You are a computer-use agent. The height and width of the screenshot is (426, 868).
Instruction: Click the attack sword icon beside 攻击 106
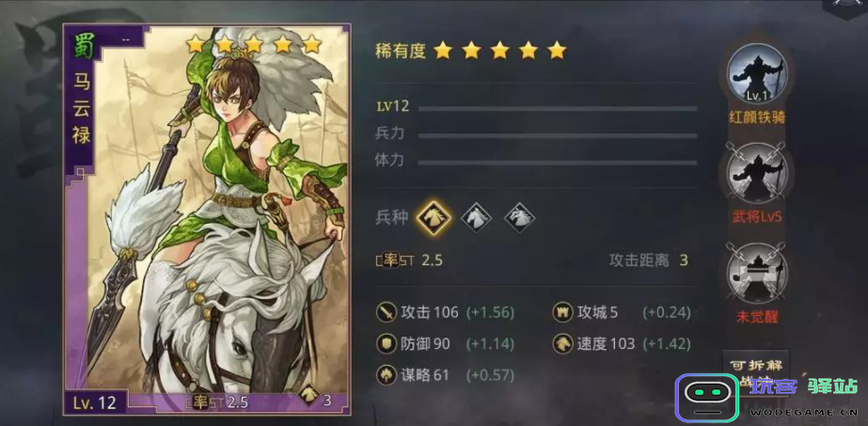click(x=386, y=312)
